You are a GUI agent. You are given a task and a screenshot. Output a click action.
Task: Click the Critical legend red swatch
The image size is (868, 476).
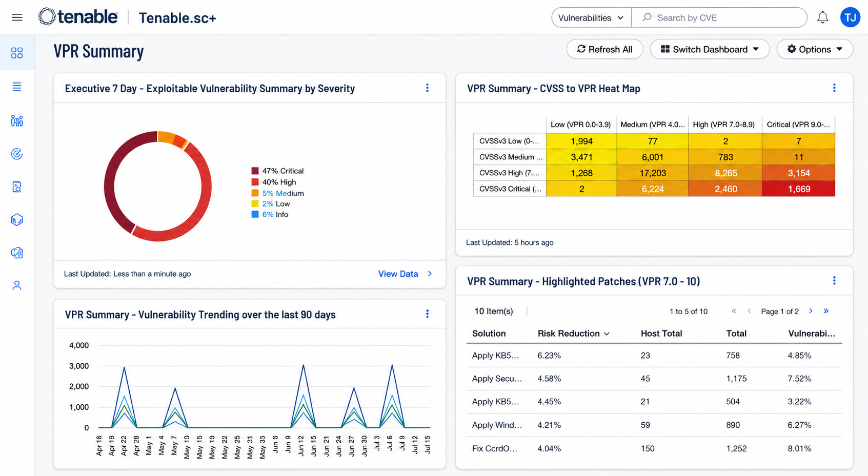coord(255,171)
